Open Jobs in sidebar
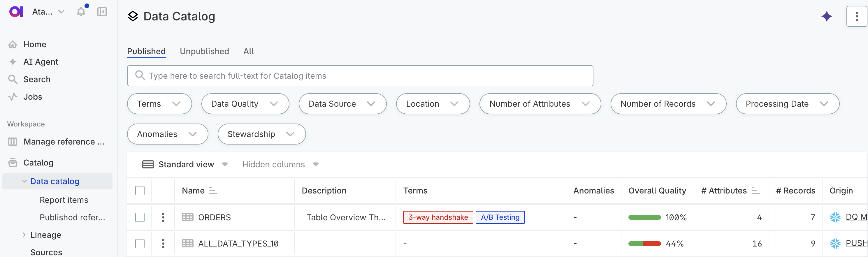The image size is (868, 257). [x=33, y=97]
